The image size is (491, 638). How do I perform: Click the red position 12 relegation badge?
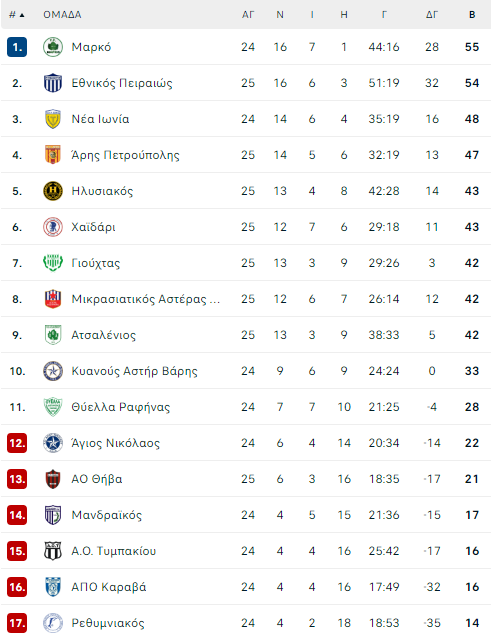[x=17, y=443]
